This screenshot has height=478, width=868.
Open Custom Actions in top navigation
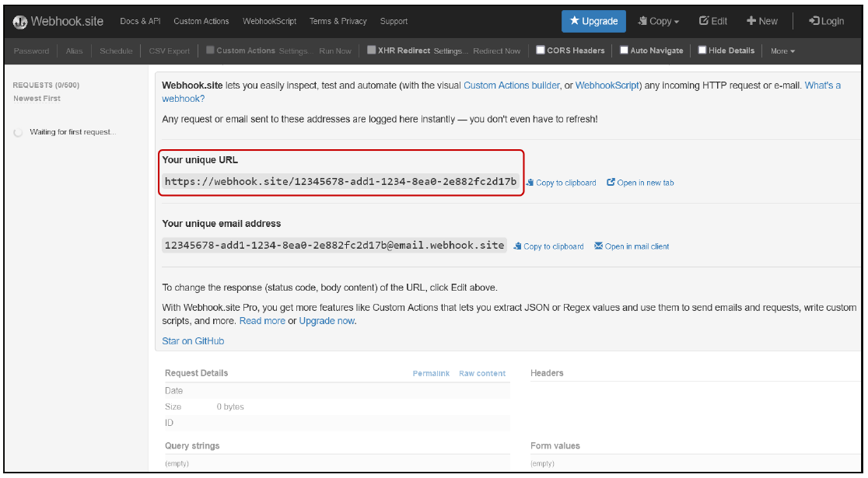click(x=201, y=21)
